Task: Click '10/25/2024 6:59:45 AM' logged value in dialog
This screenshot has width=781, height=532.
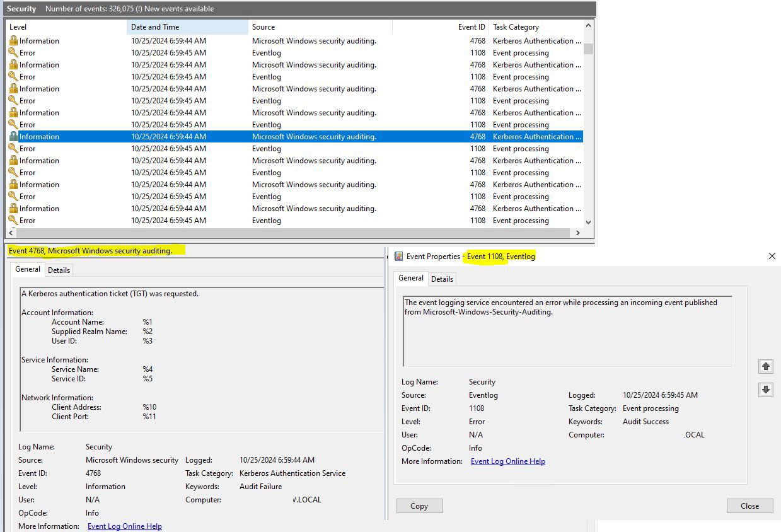Action: (x=660, y=395)
